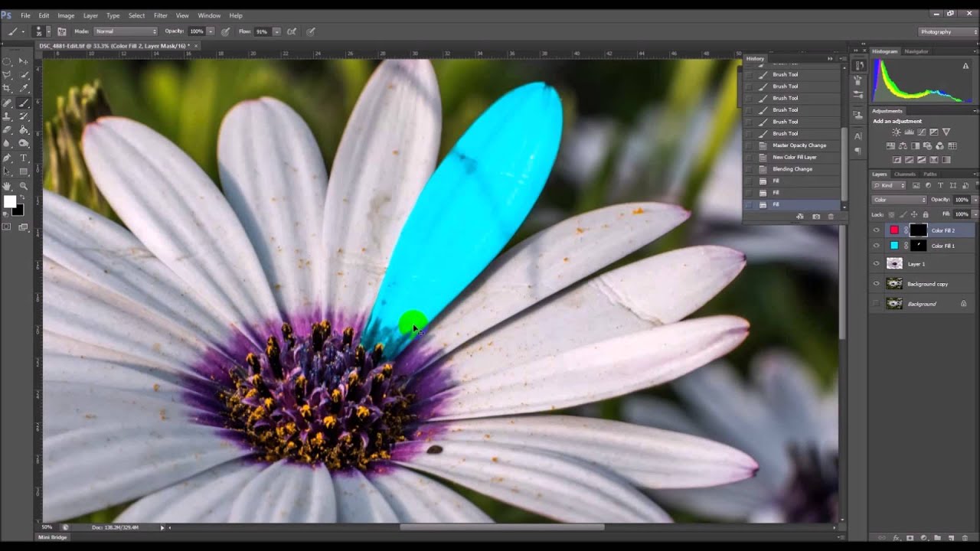Viewport: 980px width, 551px height.
Task: Toggle Quick Mask mode
Action: (8, 227)
